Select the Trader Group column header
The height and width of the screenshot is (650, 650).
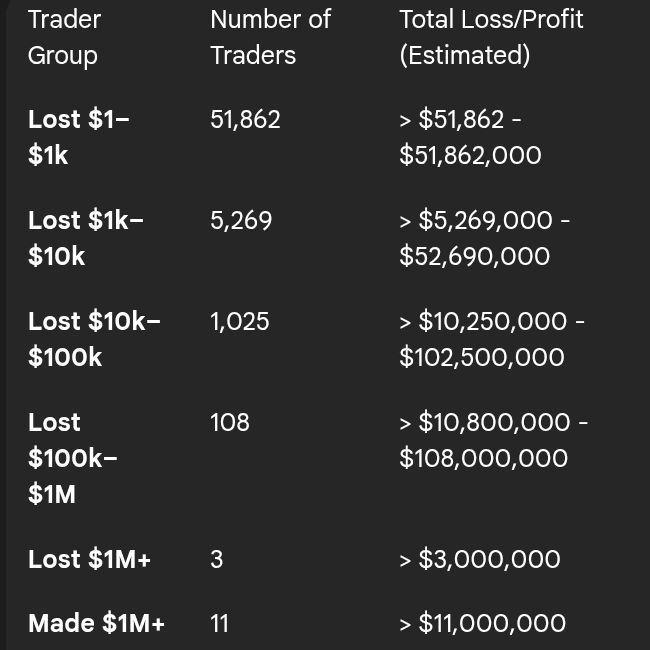(x=64, y=37)
